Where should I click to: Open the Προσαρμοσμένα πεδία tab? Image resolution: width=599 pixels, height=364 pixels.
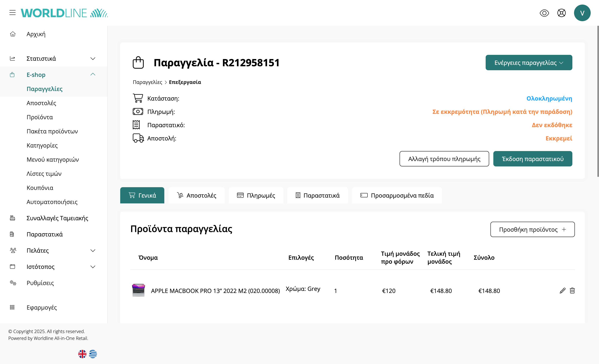(397, 195)
